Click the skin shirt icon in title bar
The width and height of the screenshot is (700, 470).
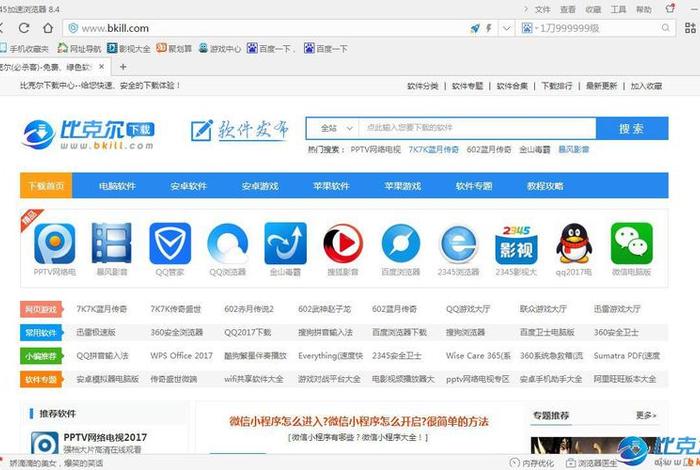[670, 8]
